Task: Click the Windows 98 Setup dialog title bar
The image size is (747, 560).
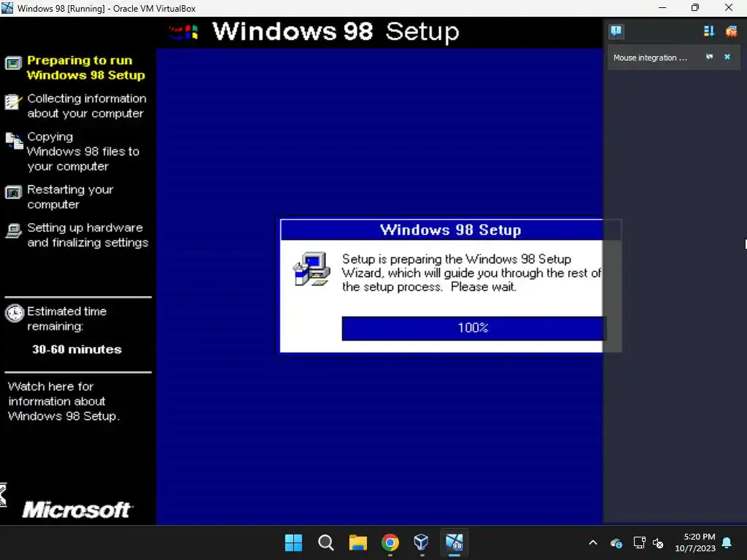Action: pyautogui.click(x=451, y=230)
